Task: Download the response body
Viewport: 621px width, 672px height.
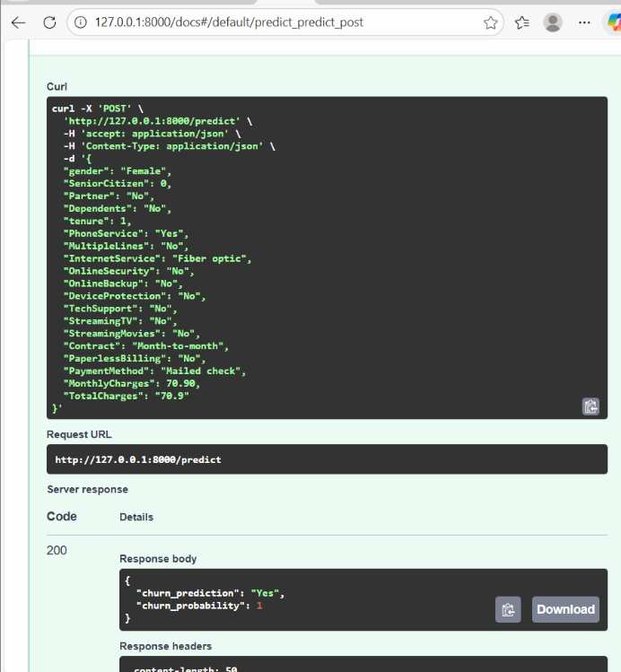Action: pos(565,609)
